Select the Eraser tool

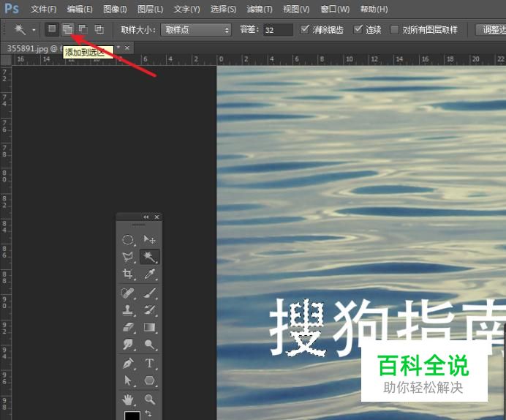click(x=128, y=327)
